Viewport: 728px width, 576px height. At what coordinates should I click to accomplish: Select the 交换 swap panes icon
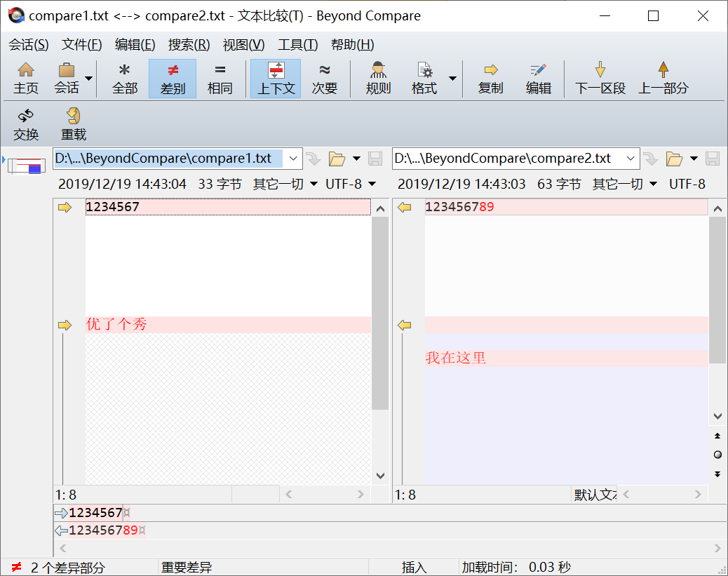26,123
